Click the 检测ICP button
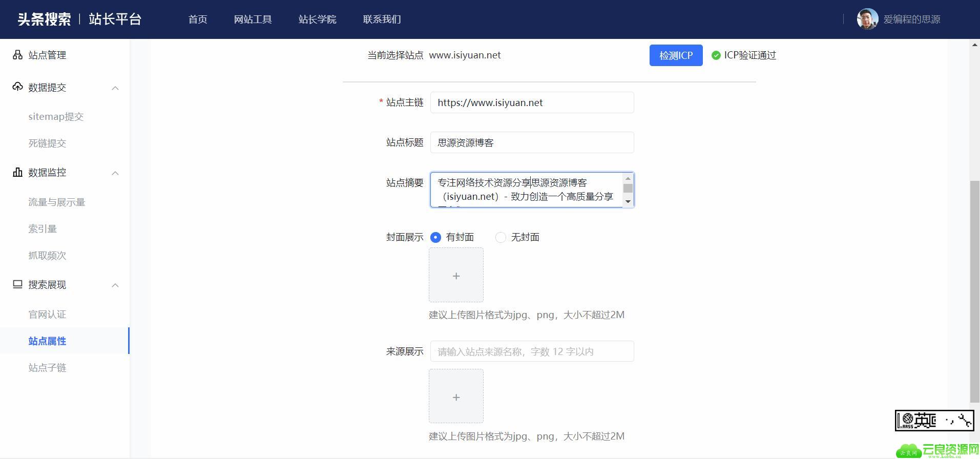This screenshot has height=459, width=980. click(676, 55)
